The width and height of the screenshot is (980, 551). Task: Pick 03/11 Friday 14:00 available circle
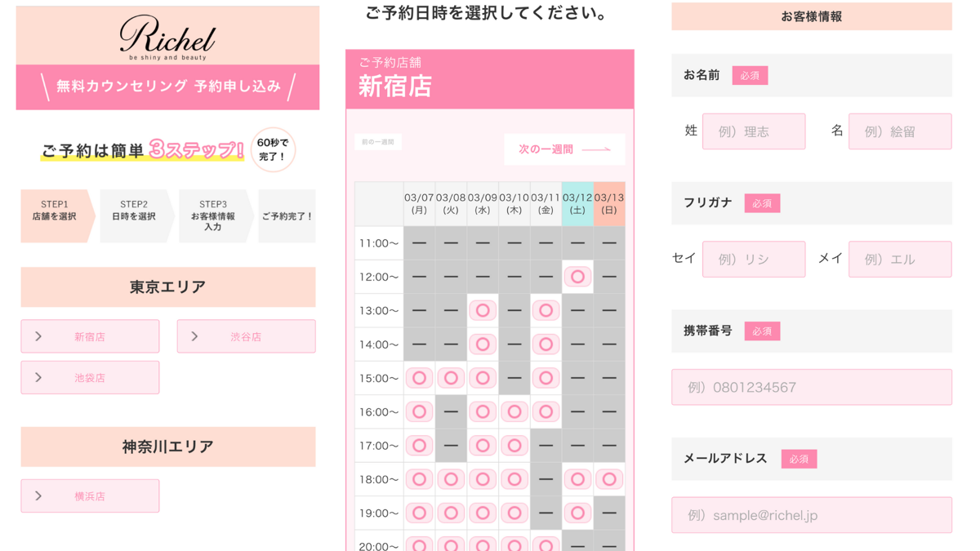pyautogui.click(x=546, y=344)
